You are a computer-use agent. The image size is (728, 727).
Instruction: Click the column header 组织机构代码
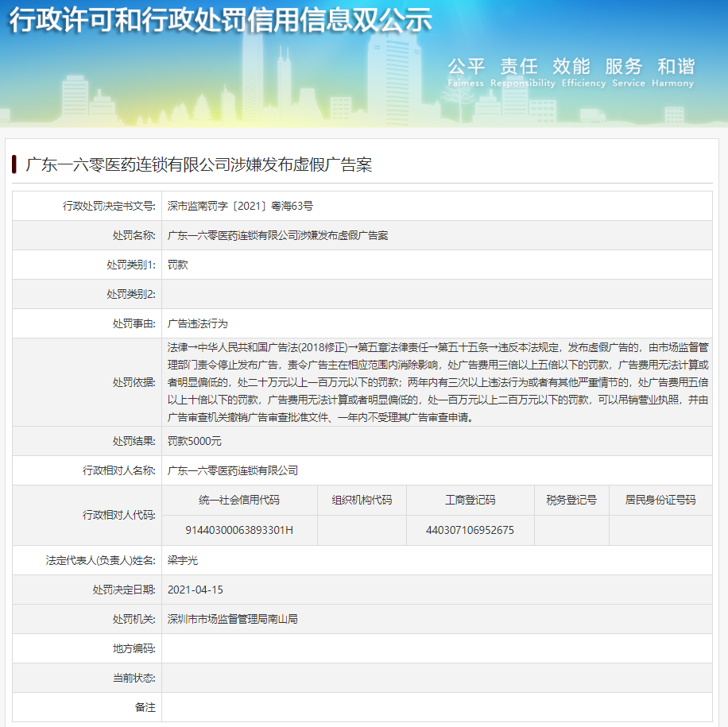pyautogui.click(x=362, y=500)
